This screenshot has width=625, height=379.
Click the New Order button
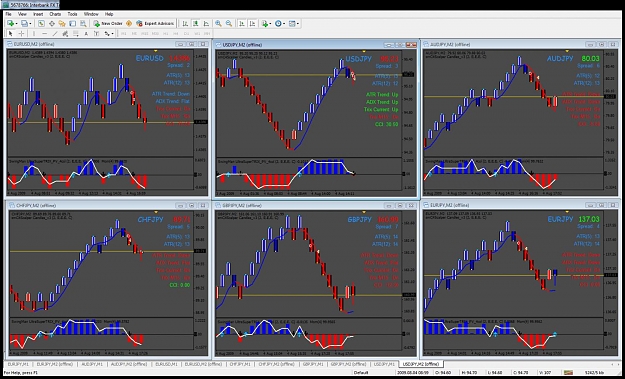click(x=108, y=24)
